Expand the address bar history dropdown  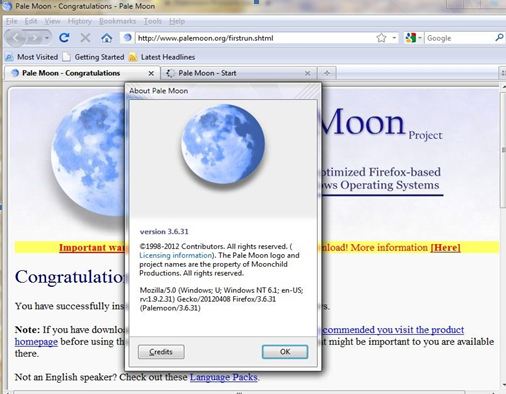(x=394, y=38)
